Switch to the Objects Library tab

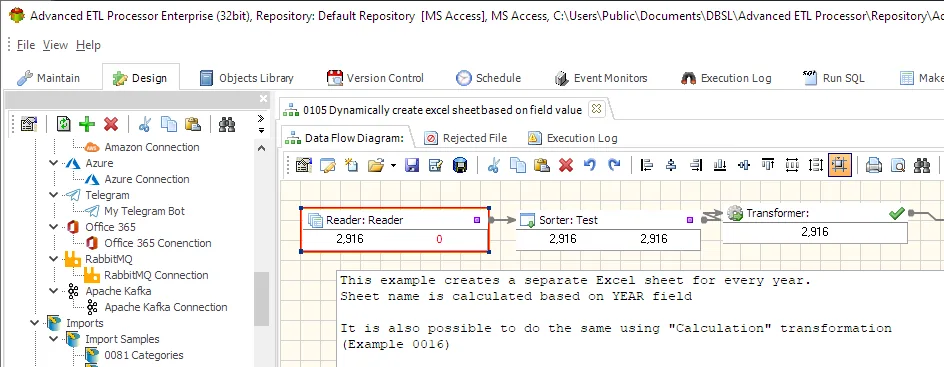click(247, 78)
